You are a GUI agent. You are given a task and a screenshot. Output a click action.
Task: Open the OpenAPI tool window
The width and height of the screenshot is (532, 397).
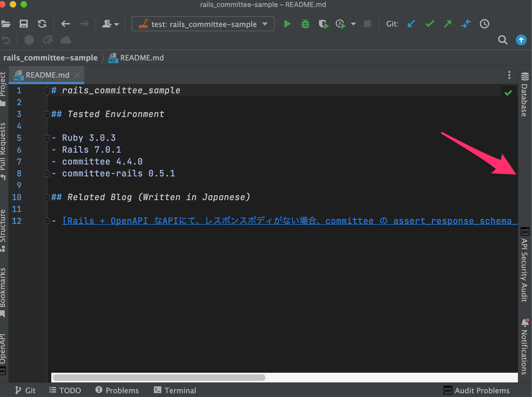tap(4, 355)
